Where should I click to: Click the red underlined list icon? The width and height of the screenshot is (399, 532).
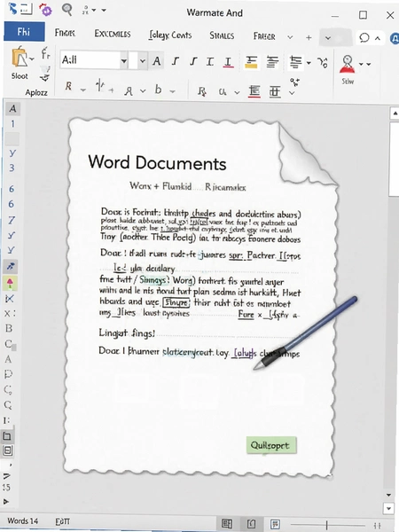254,91
